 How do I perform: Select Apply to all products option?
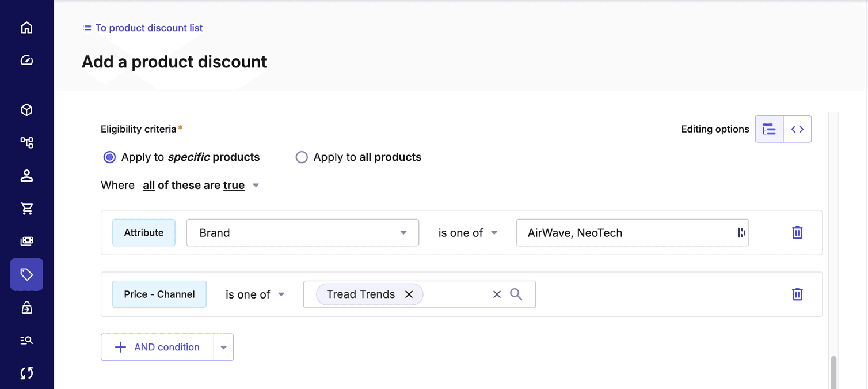[302, 157]
